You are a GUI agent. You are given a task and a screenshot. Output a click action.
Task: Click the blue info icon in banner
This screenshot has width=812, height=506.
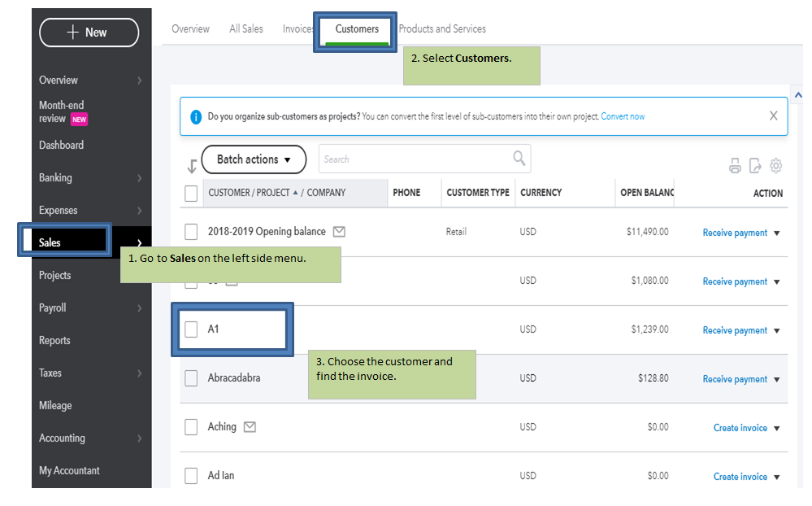pyautogui.click(x=196, y=117)
